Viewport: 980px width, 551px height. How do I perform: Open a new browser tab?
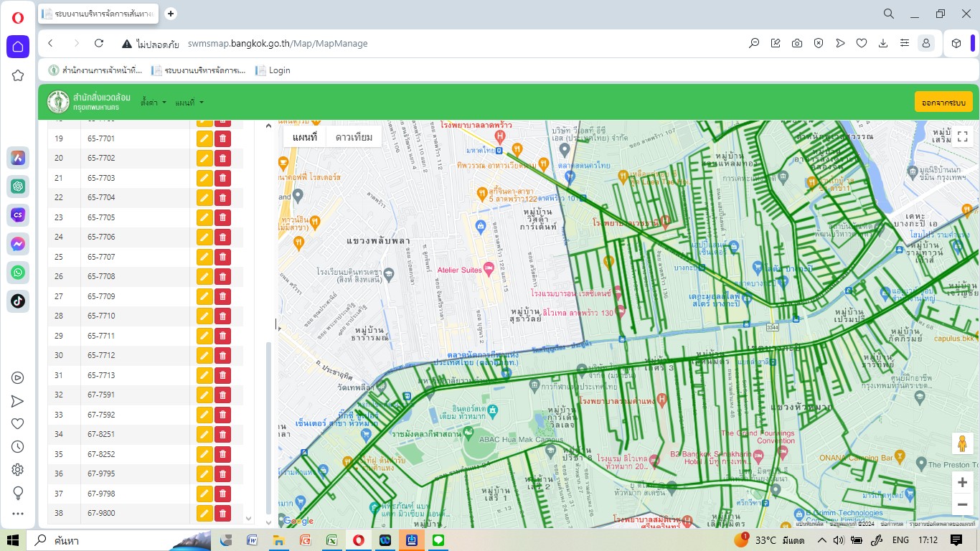click(x=171, y=14)
